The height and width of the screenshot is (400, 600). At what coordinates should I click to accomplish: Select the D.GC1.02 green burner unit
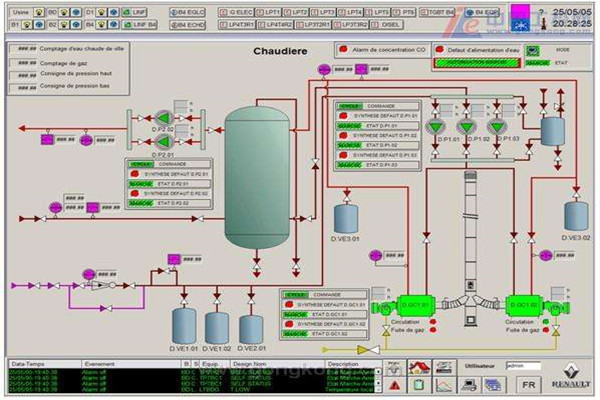coord(520,305)
